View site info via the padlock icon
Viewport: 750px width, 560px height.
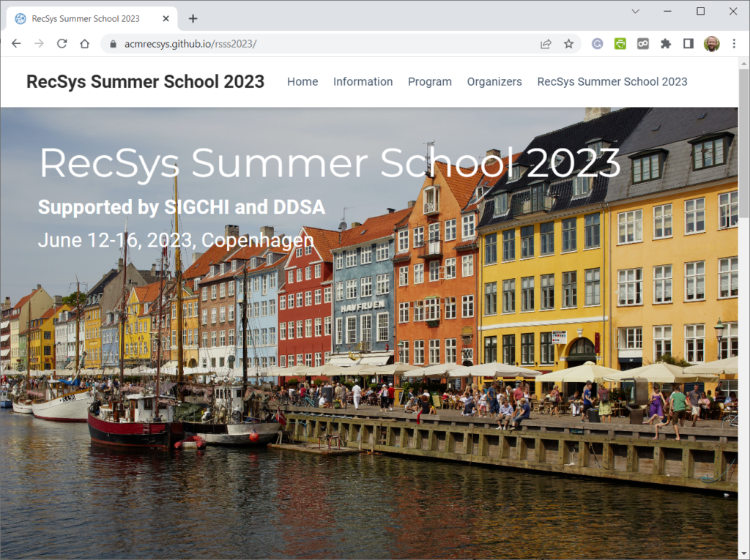113,44
